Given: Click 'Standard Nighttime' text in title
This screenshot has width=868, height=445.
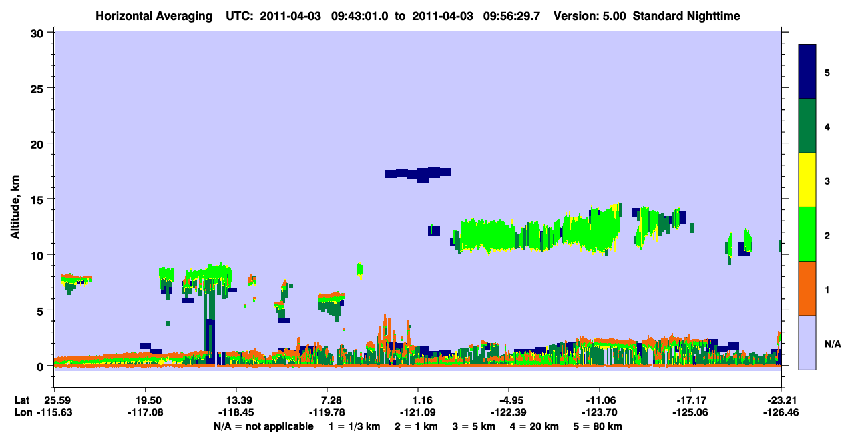Looking at the screenshot, I should (686, 15).
